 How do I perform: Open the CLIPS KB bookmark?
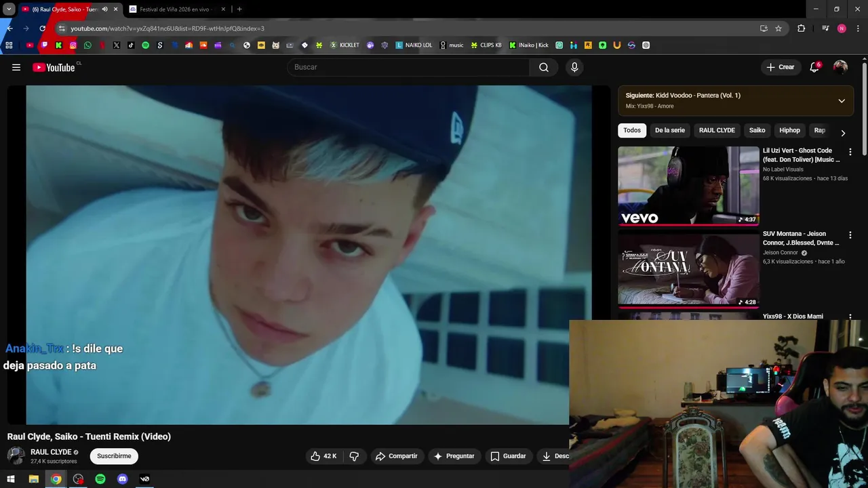click(486, 45)
